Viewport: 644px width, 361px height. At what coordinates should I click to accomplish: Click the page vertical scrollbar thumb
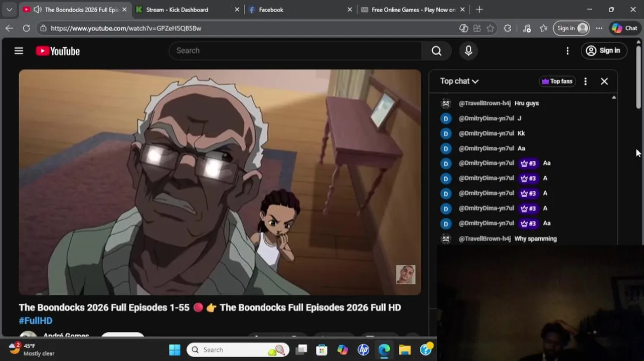click(638, 76)
